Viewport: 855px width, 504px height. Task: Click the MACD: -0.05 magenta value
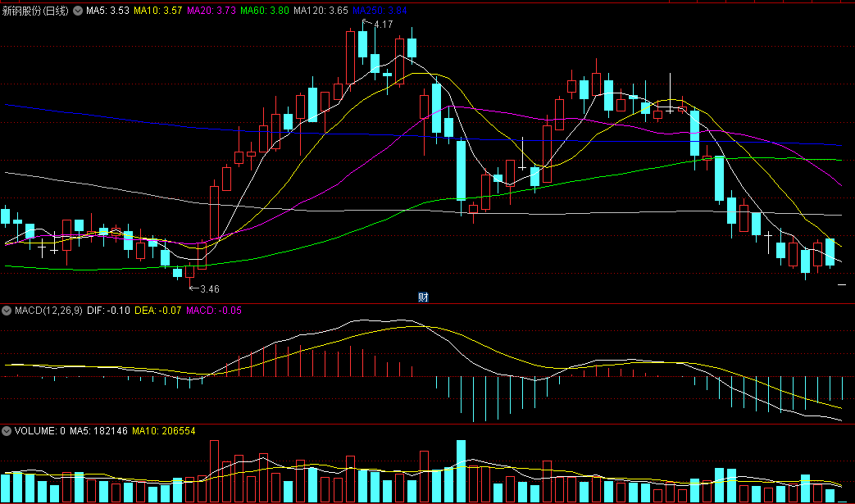pos(214,311)
